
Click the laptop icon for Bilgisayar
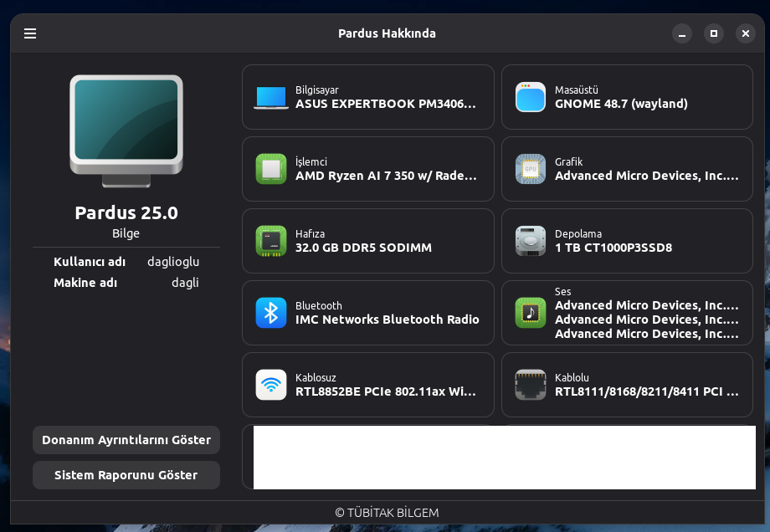click(271, 98)
